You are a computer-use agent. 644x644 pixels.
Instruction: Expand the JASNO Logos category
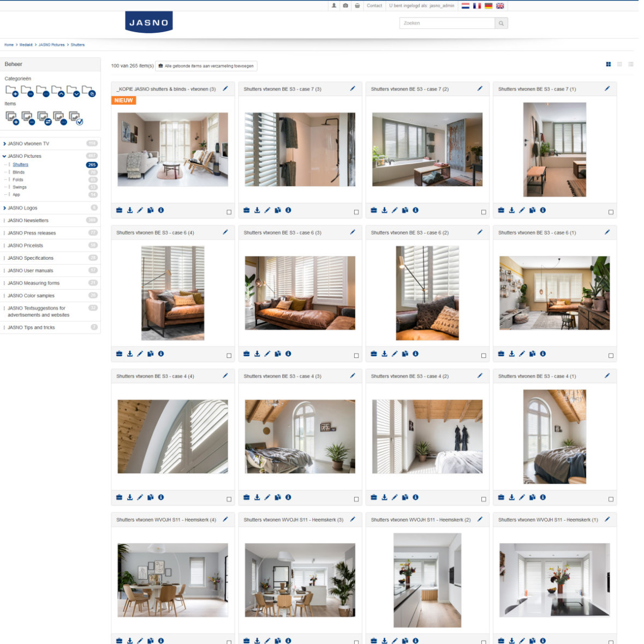(5, 208)
